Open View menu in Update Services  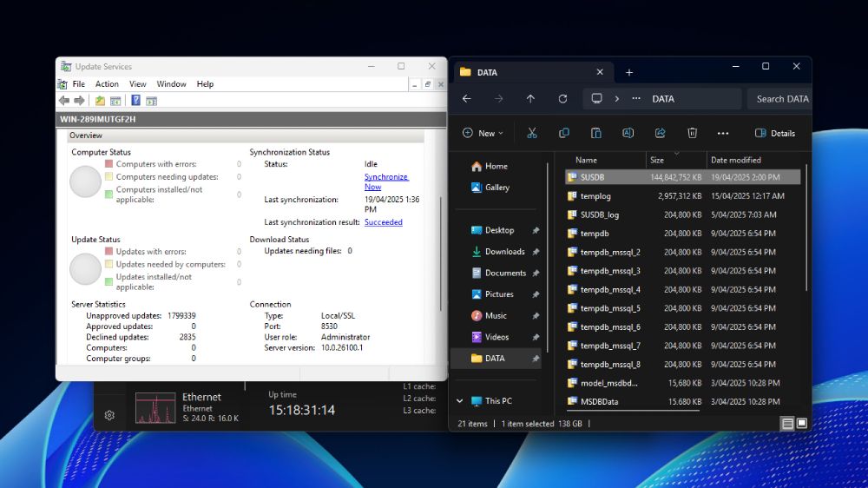pyautogui.click(x=138, y=84)
